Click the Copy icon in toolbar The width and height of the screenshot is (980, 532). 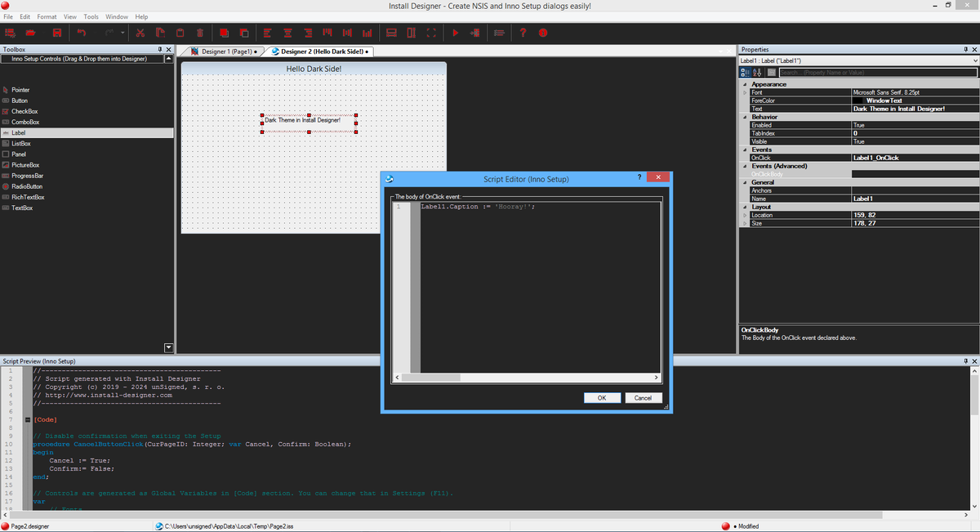pos(160,33)
